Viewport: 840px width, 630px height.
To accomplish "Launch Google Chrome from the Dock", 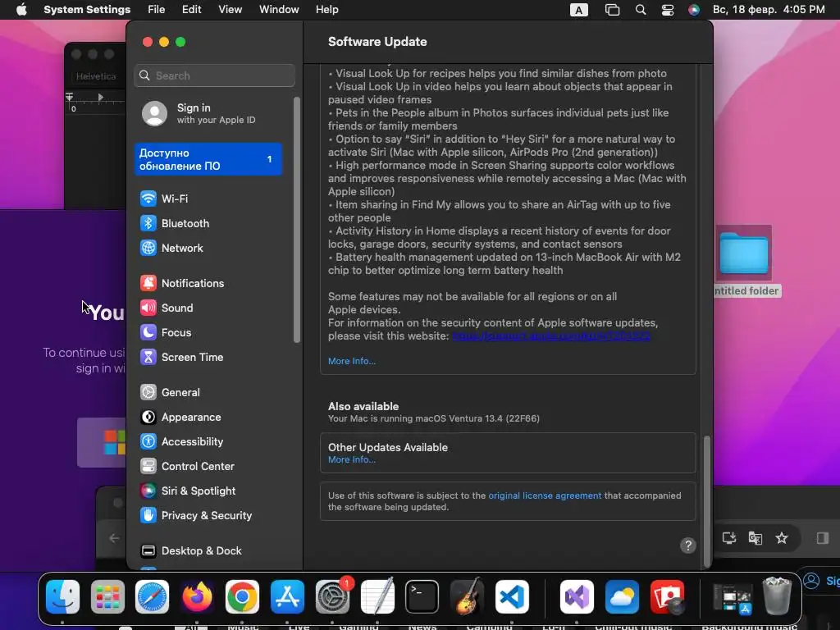I will pyautogui.click(x=242, y=596).
